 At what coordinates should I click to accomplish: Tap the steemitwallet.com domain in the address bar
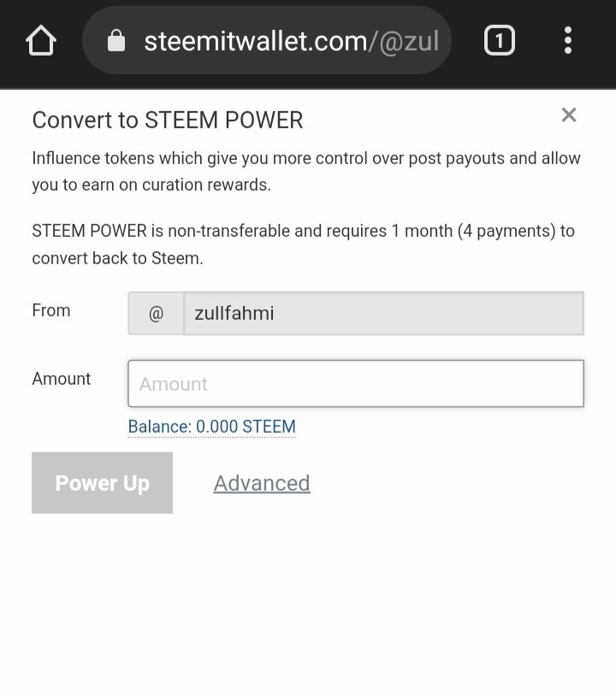(255, 41)
